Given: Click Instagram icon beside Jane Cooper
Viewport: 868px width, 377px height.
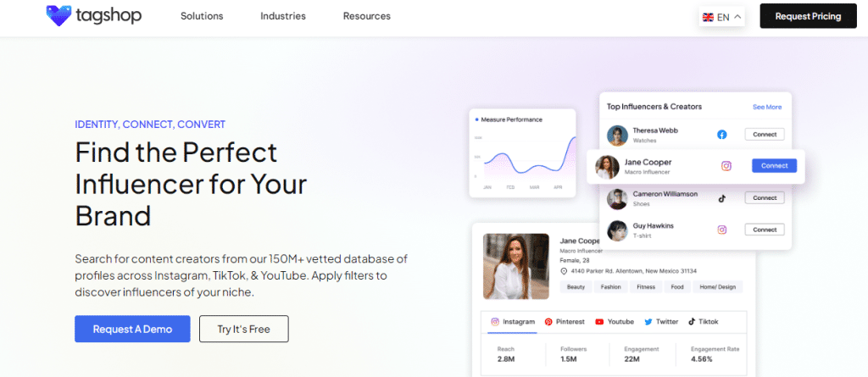Looking at the screenshot, I should click(726, 166).
